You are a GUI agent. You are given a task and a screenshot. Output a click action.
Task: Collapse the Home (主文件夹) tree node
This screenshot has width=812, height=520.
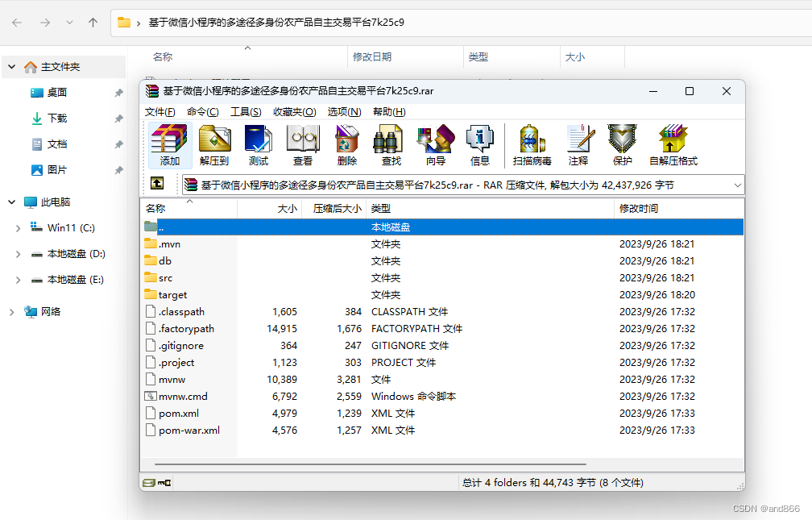(x=12, y=67)
